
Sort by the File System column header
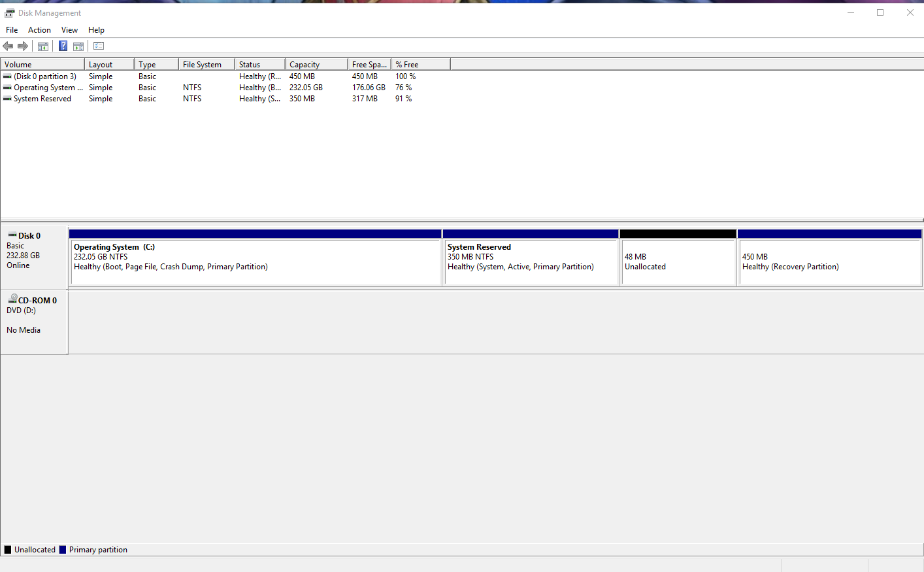(x=206, y=64)
